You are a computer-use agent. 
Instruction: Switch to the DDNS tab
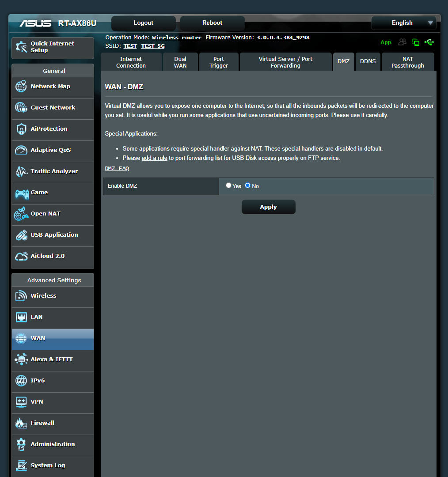click(368, 61)
